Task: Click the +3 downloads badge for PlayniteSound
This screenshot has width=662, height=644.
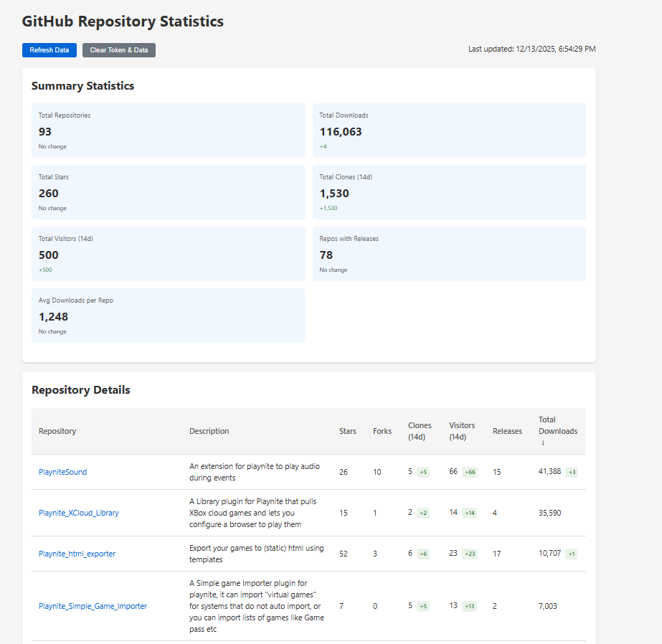Action: tap(571, 472)
